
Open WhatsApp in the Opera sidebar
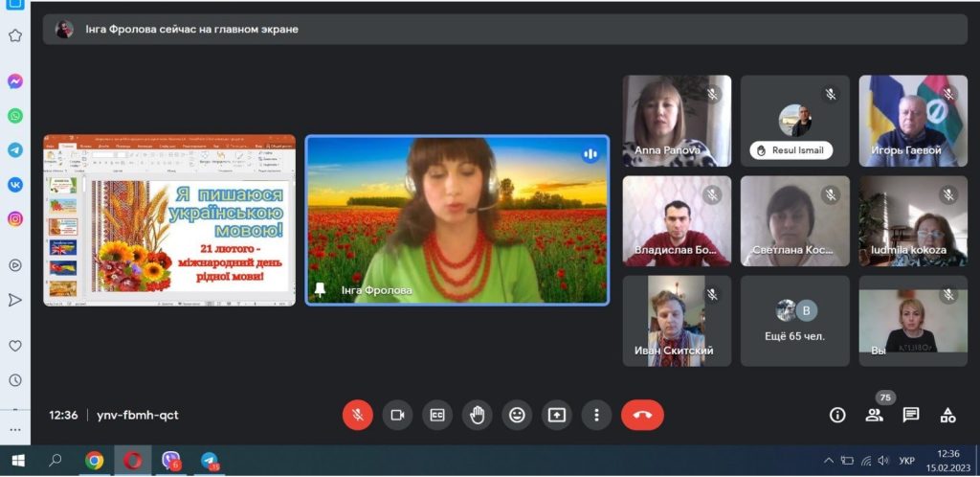pos(15,116)
